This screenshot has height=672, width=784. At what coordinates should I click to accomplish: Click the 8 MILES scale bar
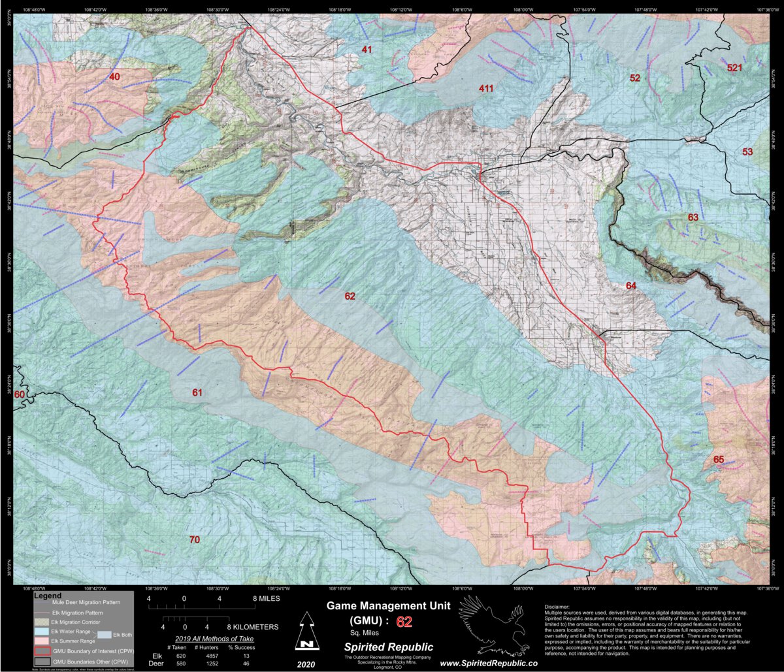point(203,605)
